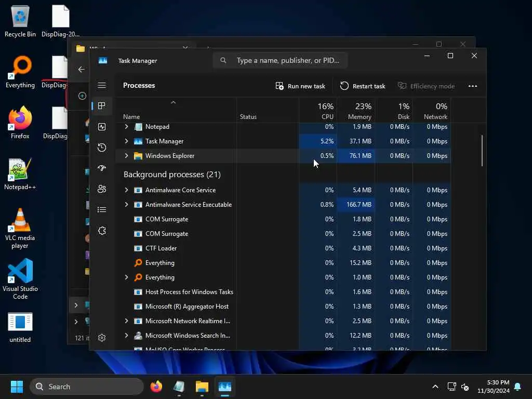
Task: Expand the Task Manager process group
Action: coord(127,141)
